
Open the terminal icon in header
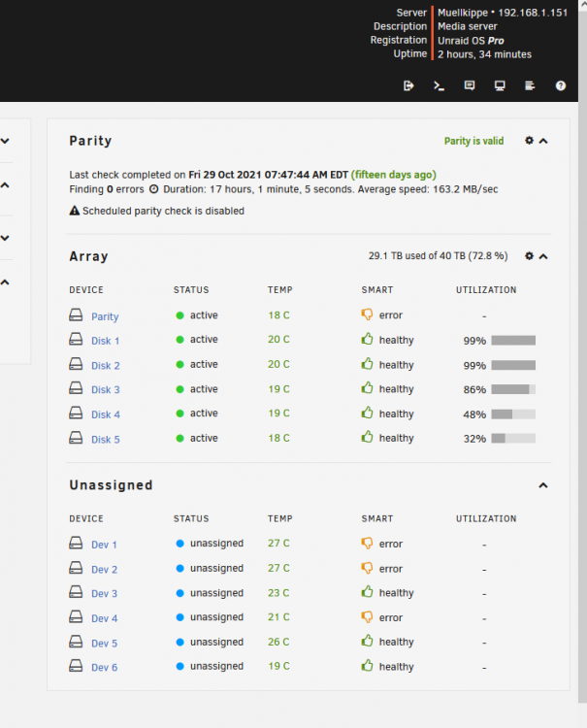point(439,85)
